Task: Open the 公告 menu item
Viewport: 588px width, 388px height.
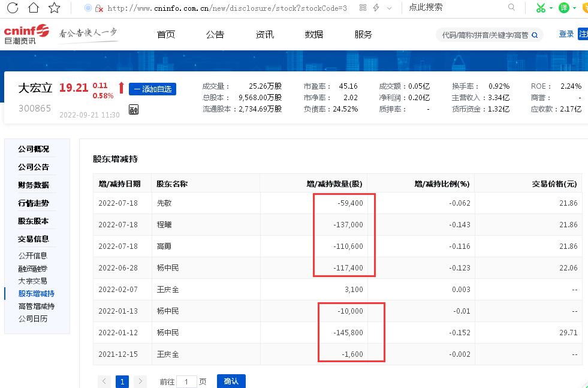Action: tap(215, 34)
